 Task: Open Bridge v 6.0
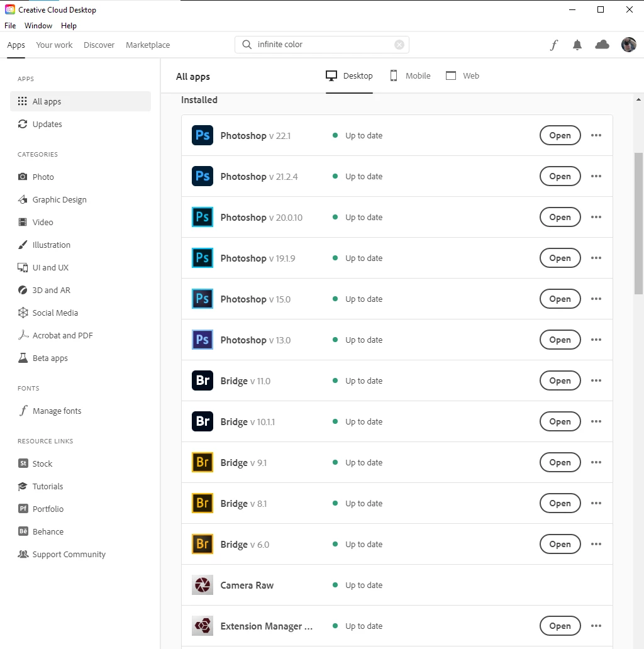click(560, 544)
